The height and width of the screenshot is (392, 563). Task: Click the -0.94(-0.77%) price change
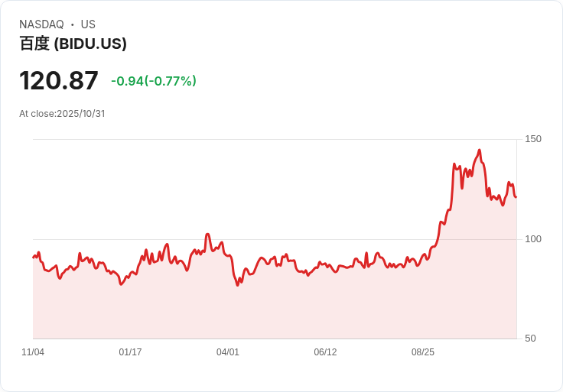(154, 81)
